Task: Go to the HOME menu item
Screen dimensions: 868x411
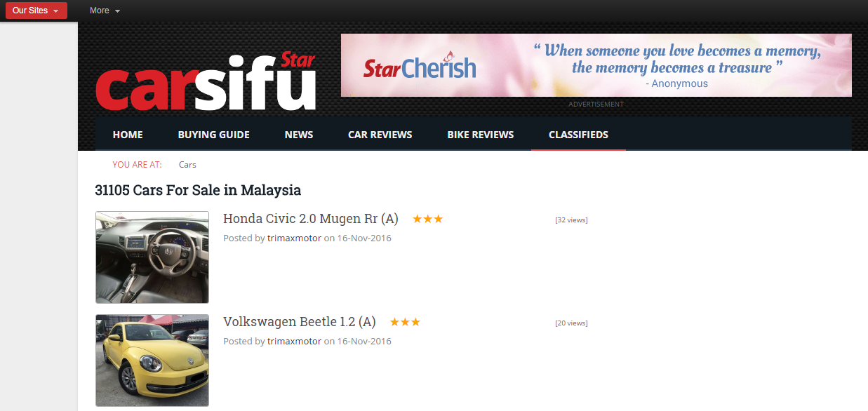Action: point(128,135)
